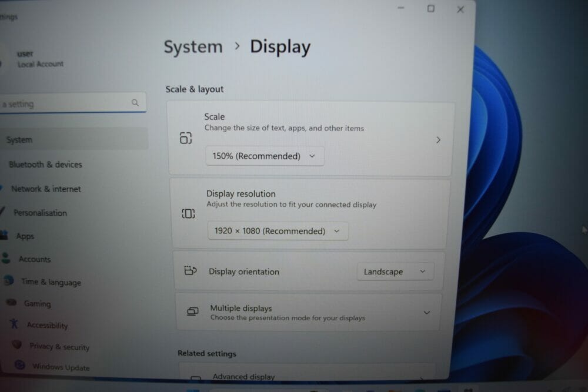Open Bluetooth & devices settings

click(45, 165)
